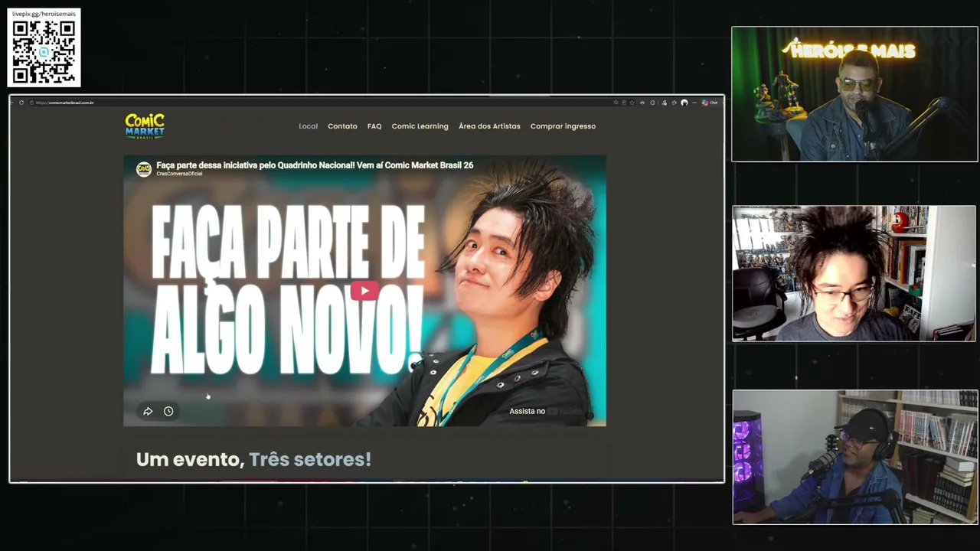Image resolution: width=980 pixels, height=551 pixels.
Task: Open the browser three-dots menu
Action: click(694, 103)
